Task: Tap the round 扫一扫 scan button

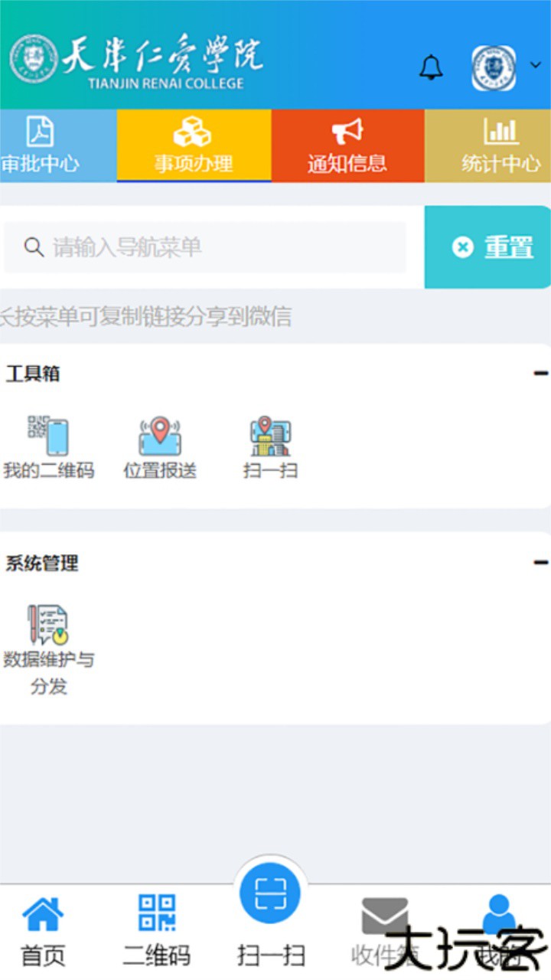Action: coord(270,893)
